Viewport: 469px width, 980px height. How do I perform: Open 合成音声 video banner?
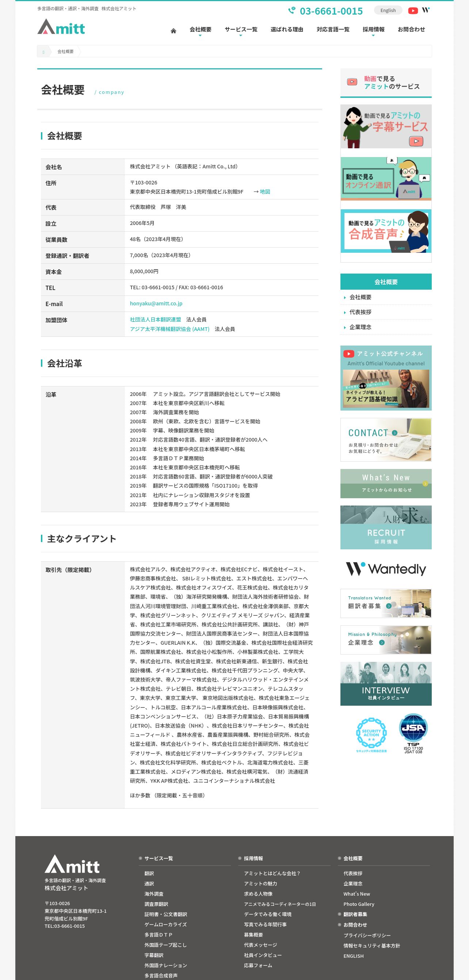pos(386,231)
